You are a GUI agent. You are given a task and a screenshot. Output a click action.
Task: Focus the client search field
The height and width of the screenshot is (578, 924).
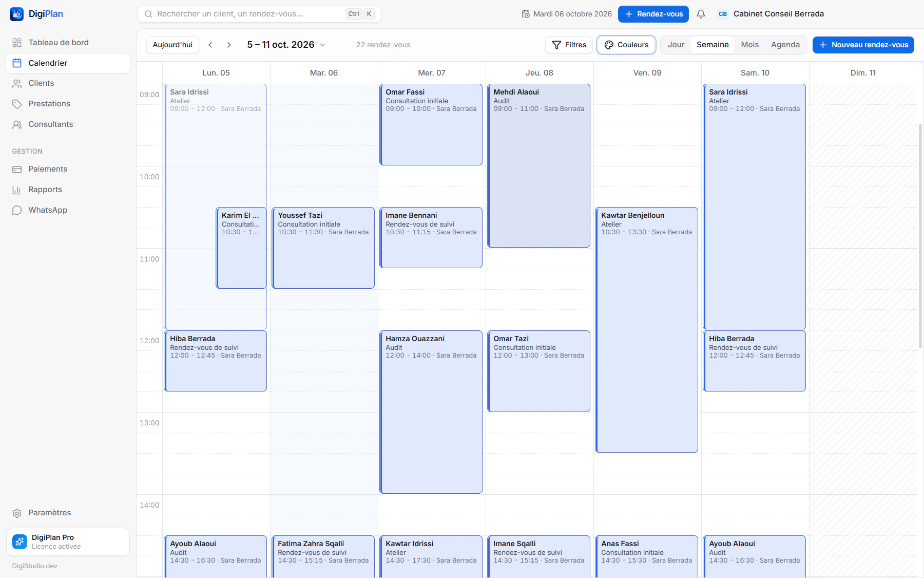(x=259, y=14)
